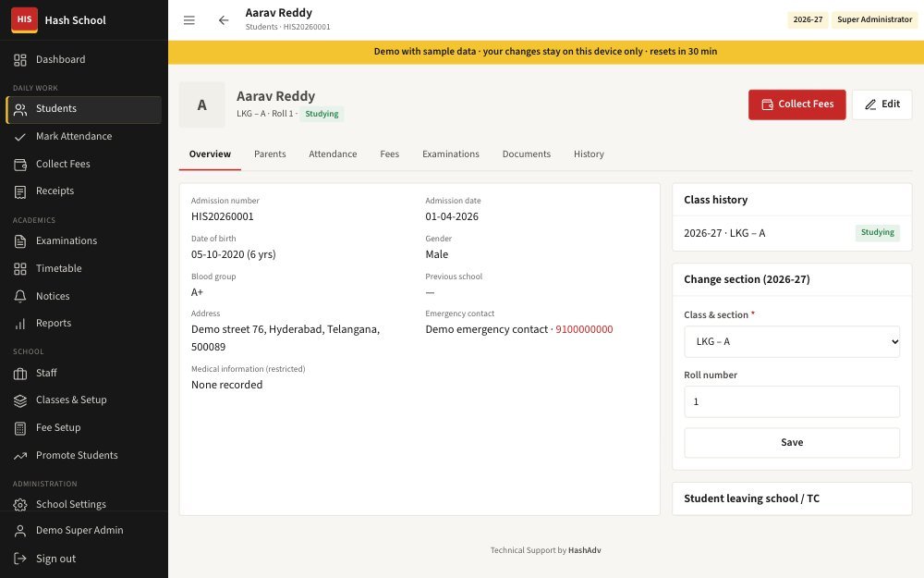The width and height of the screenshot is (924, 578).
Task: Open the Attendance tab
Action: coord(333,154)
